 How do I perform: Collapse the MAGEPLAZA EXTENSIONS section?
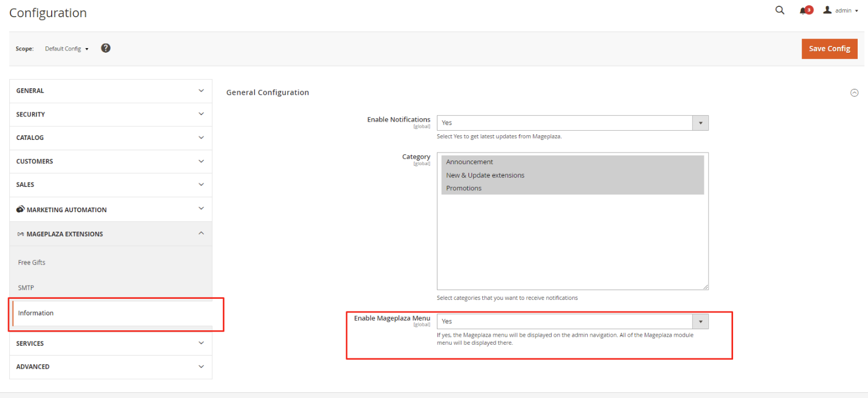(x=111, y=234)
